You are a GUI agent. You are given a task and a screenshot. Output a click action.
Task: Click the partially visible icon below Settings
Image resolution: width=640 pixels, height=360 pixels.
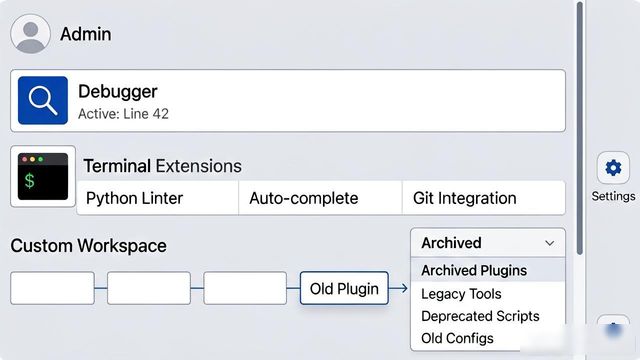pyautogui.click(x=613, y=329)
